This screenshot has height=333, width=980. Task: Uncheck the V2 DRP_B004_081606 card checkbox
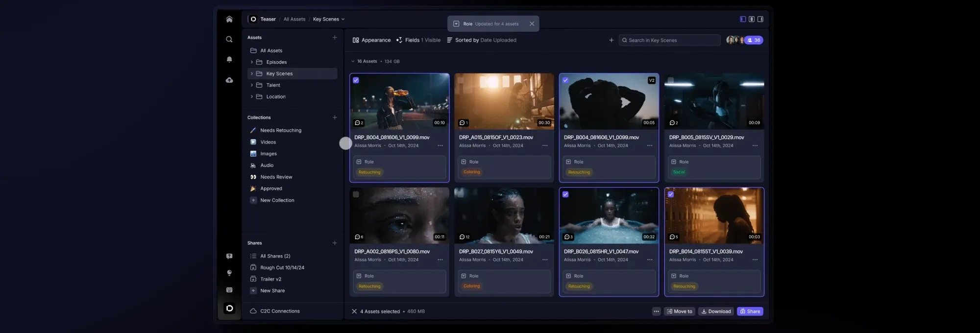(x=565, y=80)
